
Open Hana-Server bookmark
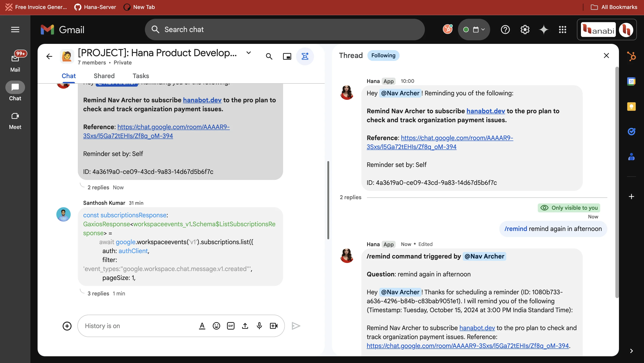95,7
